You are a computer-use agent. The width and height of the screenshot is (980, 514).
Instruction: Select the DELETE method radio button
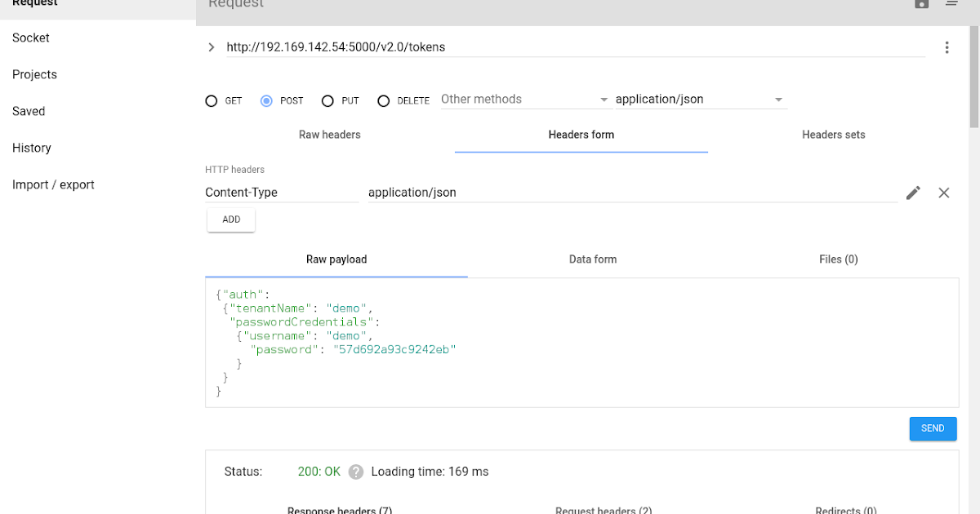384,101
